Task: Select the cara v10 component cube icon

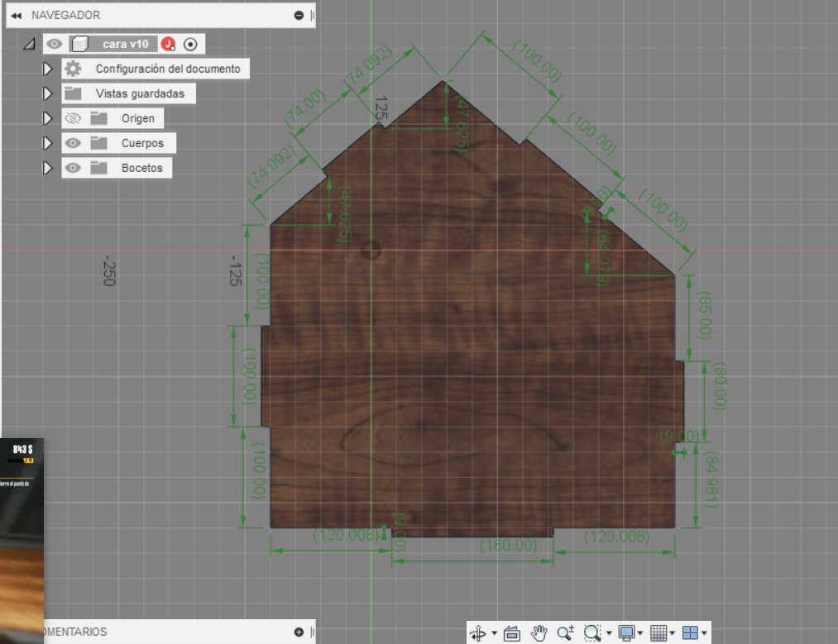Action: [x=80, y=44]
